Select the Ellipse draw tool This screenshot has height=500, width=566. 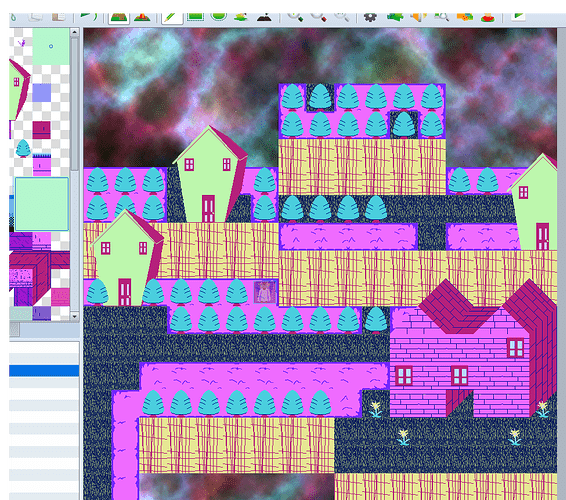coord(219,17)
